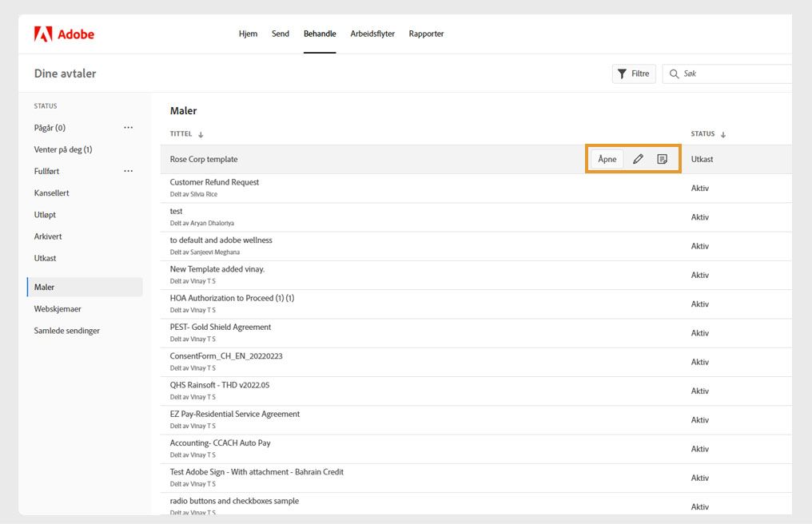Select the Utkast status in sidebar
The width and height of the screenshot is (812, 524).
tap(46, 258)
